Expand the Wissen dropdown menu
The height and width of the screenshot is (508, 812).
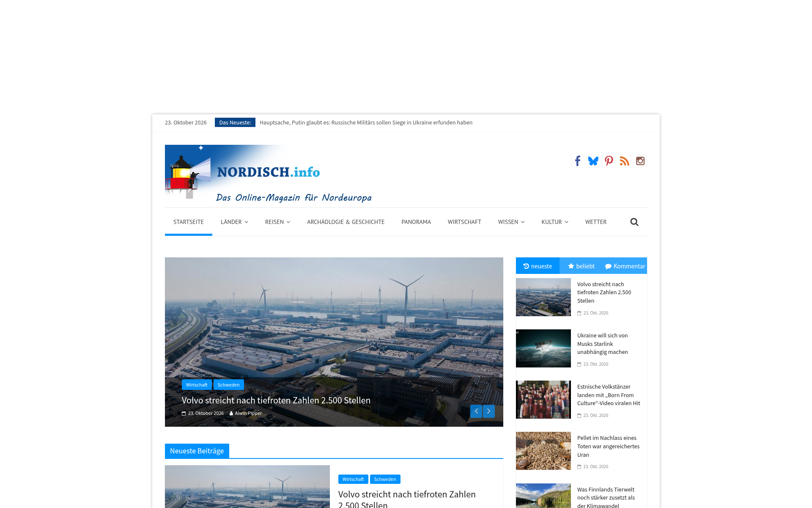(x=511, y=222)
